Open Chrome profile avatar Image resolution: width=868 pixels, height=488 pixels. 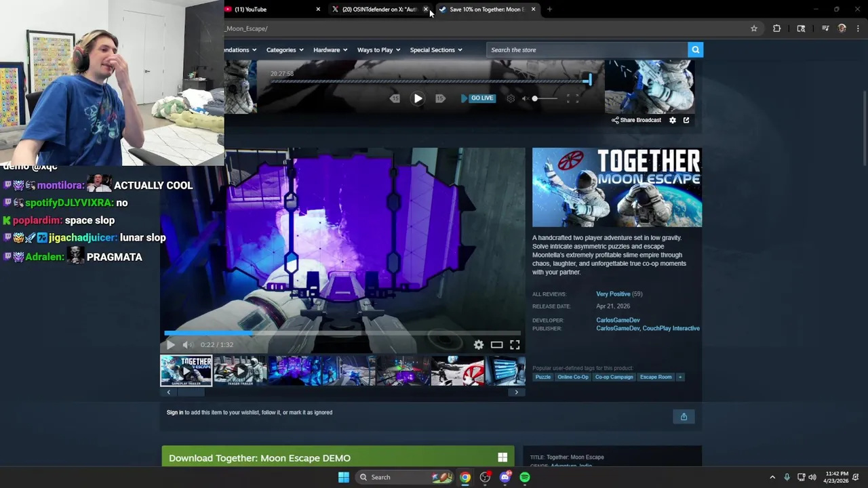click(x=842, y=28)
